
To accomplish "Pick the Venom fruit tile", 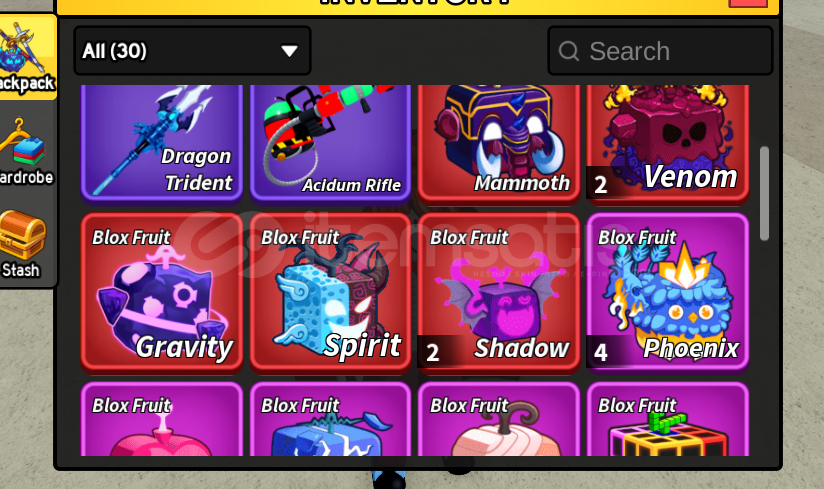I will coord(668,143).
